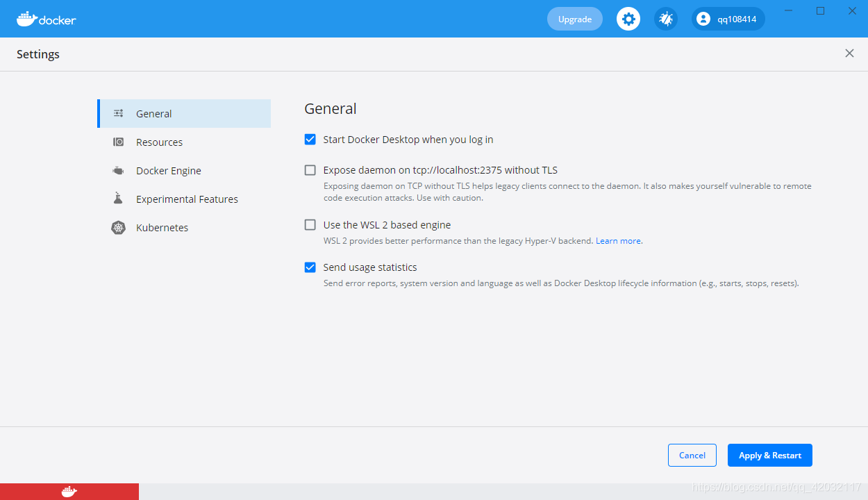Click the text about sending error reports
The image size is (868, 500).
pos(561,283)
